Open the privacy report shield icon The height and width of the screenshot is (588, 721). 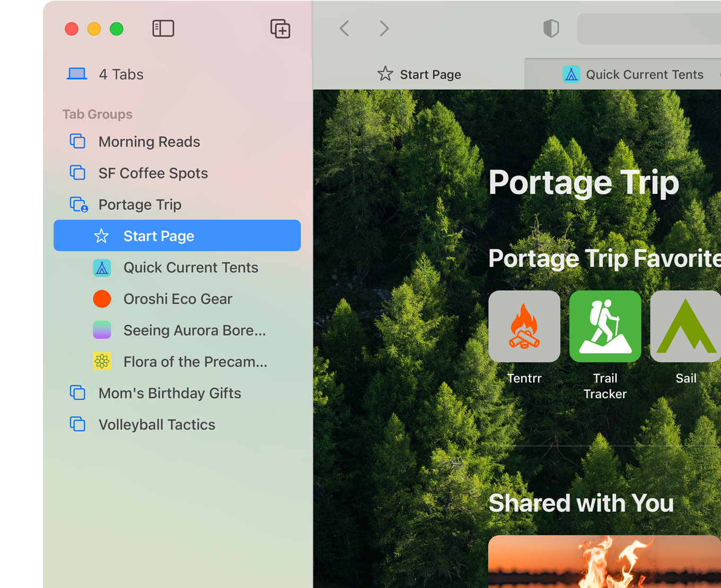(551, 29)
